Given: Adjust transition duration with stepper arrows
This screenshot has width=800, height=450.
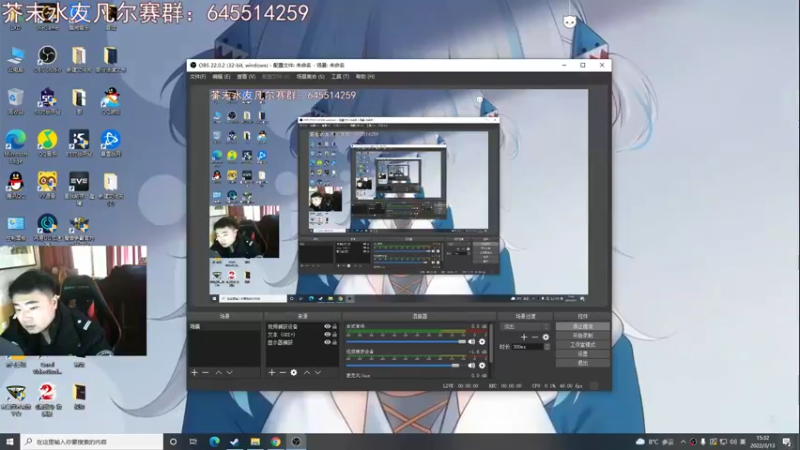Looking at the screenshot, I should [547, 347].
